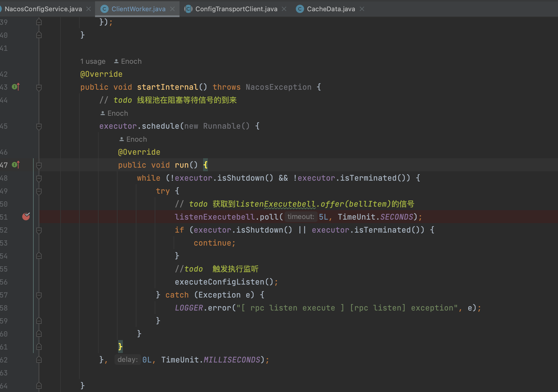Click the fold end marker at line 54
Viewport: 558px width, 392px height.
tap(39, 256)
